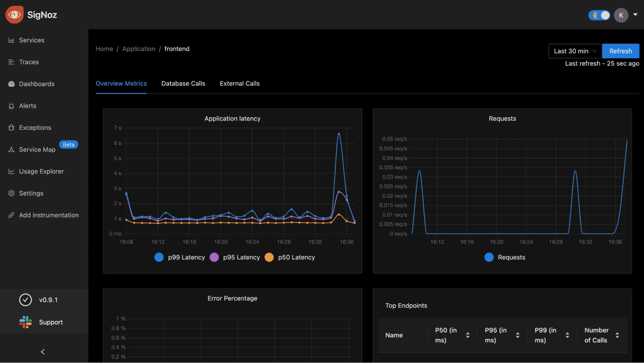644x363 pixels.
Task: Click the Slack Support icon
Action: coord(25,322)
